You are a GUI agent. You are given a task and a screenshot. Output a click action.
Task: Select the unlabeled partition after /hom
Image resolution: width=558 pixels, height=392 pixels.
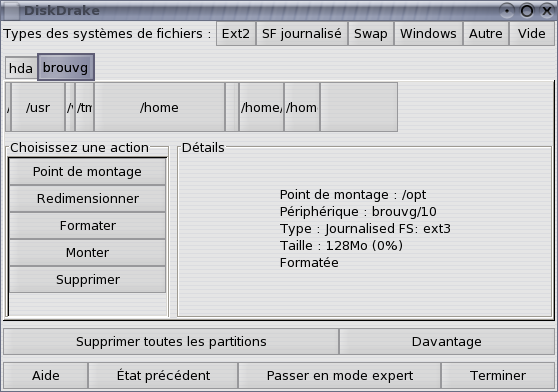coord(359,107)
